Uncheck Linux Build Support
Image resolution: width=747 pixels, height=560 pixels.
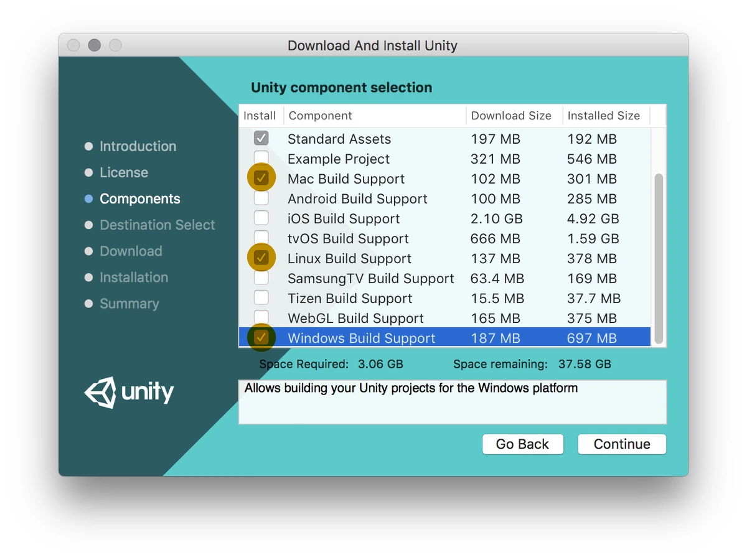click(x=261, y=258)
